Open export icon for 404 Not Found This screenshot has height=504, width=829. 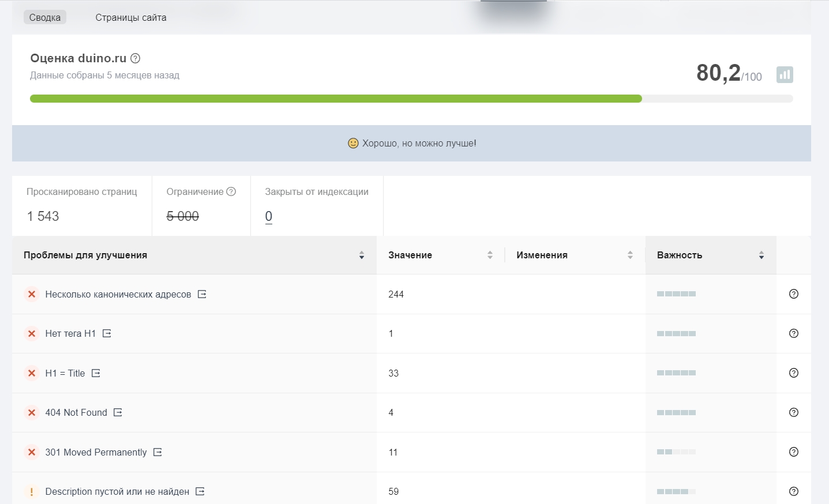tap(118, 412)
